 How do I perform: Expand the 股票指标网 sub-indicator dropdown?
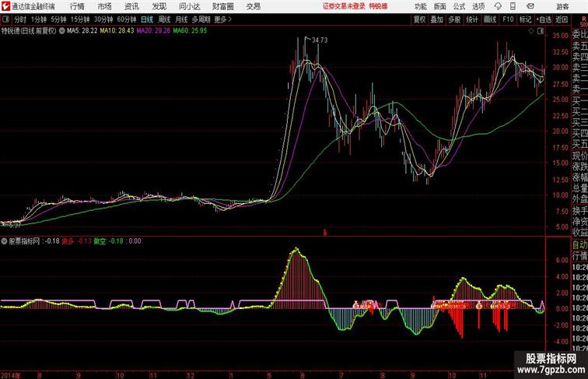[4, 241]
